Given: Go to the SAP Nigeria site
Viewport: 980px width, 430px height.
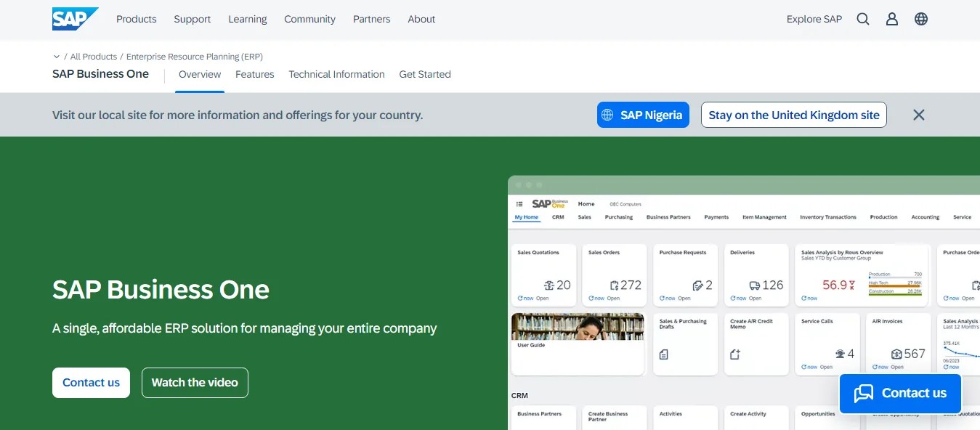Looking at the screenshot, I should (x=643, y=115).
